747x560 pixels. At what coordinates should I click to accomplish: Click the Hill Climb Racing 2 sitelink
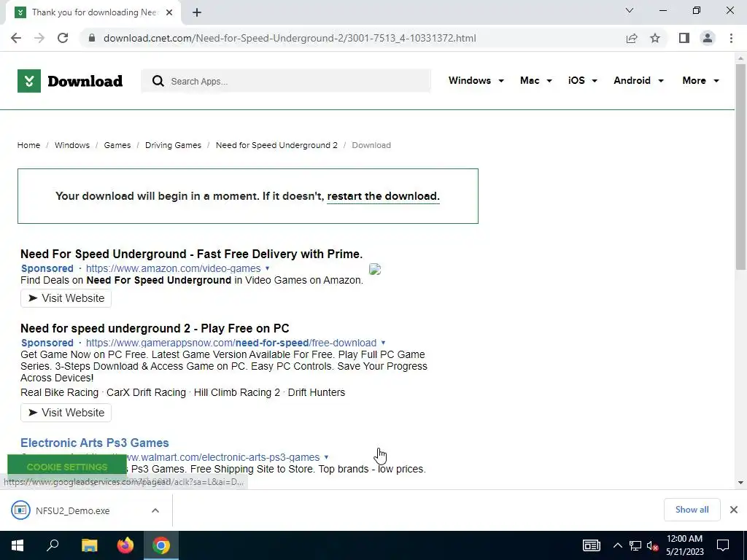237,392
